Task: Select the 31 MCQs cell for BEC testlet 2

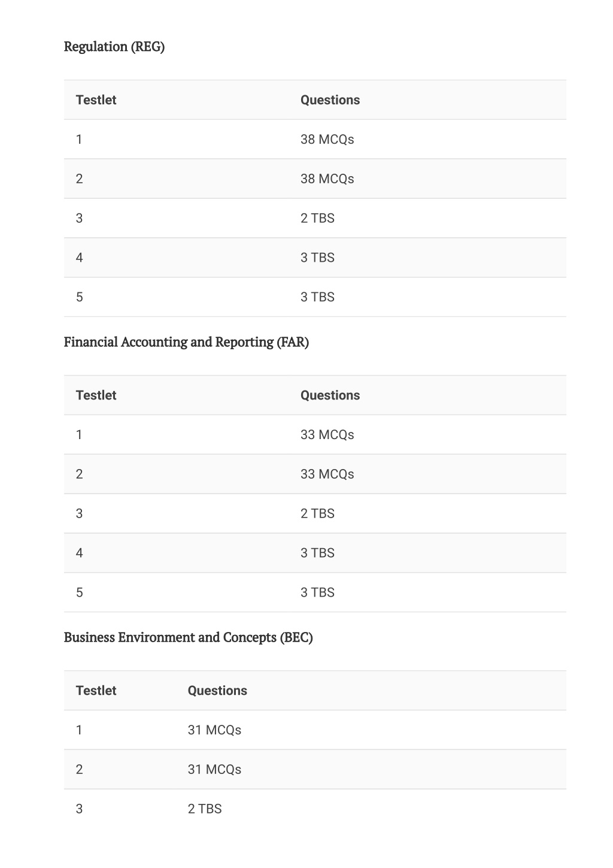Action: pyautogui.click(x=214, y=770)
